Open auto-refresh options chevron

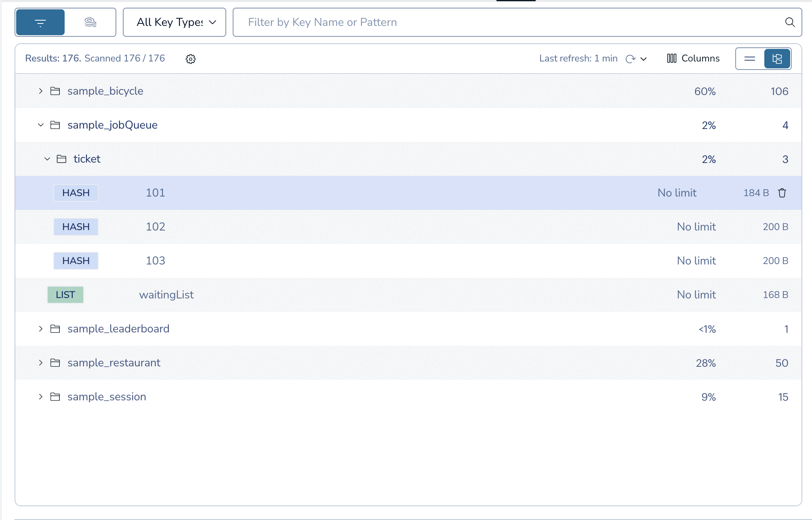pos(644,59)
